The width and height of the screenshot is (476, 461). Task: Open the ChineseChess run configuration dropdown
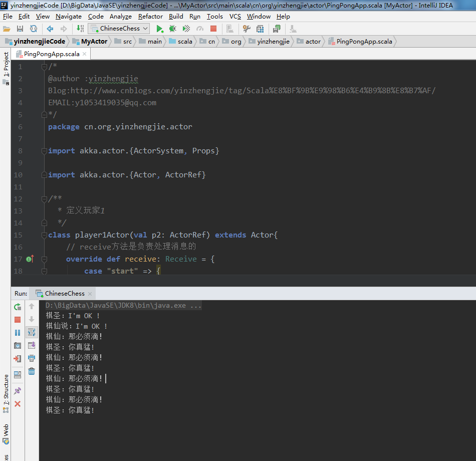pos(119,29)
